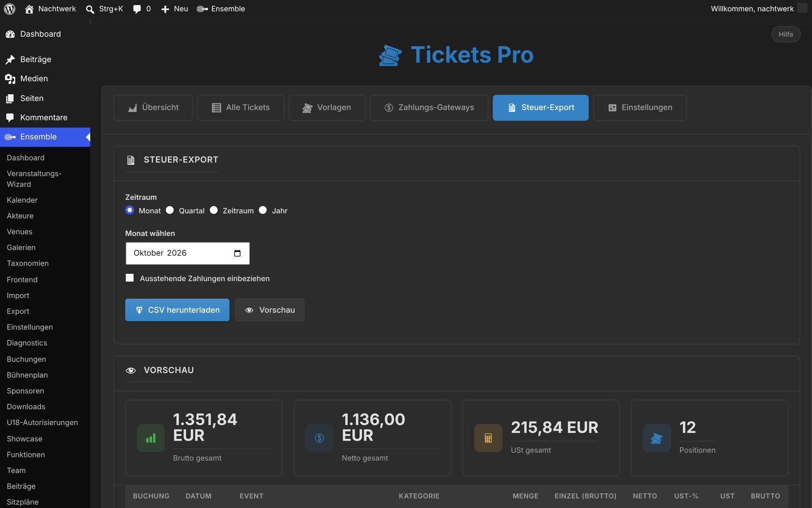812x508 pixels.
Task: Click the Dashboard gauge icon in sidebar
Action: point(10,34)
